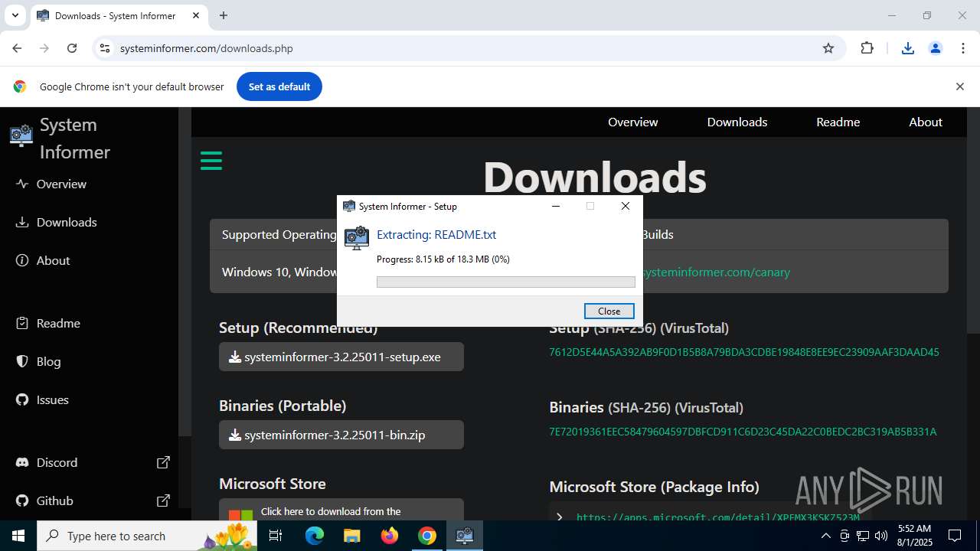Click the Setup SHA-256 hash link
The width and height of the screenshot is (980, 551).
[743, 352]
